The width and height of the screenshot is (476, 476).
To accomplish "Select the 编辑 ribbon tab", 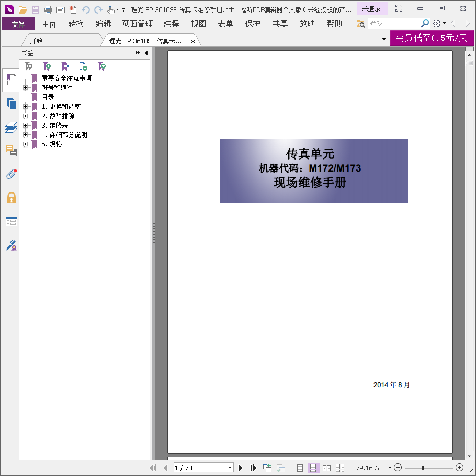I will [103, 24].
